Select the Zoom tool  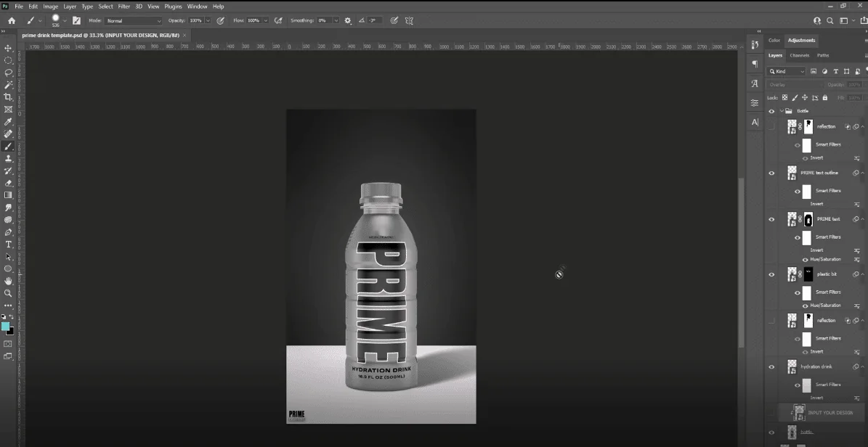(x=8, y=293)
